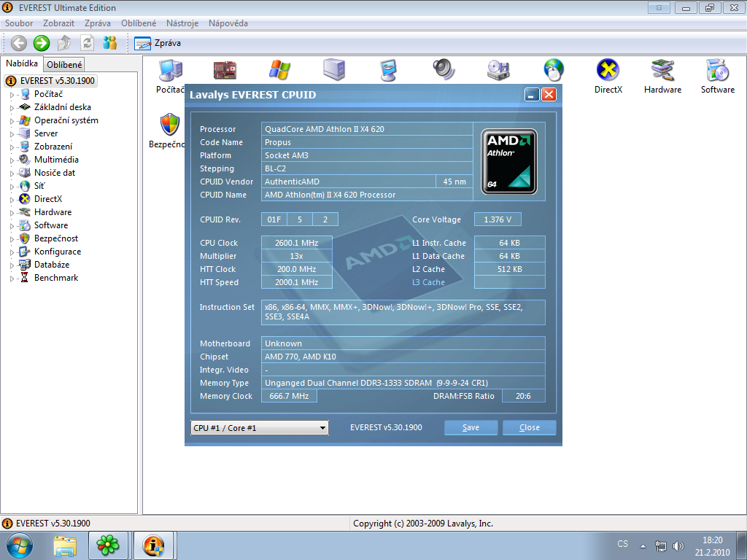Select Konfigurace in the tree
Screen dimensions: 747x560
(x=58, y=252)
